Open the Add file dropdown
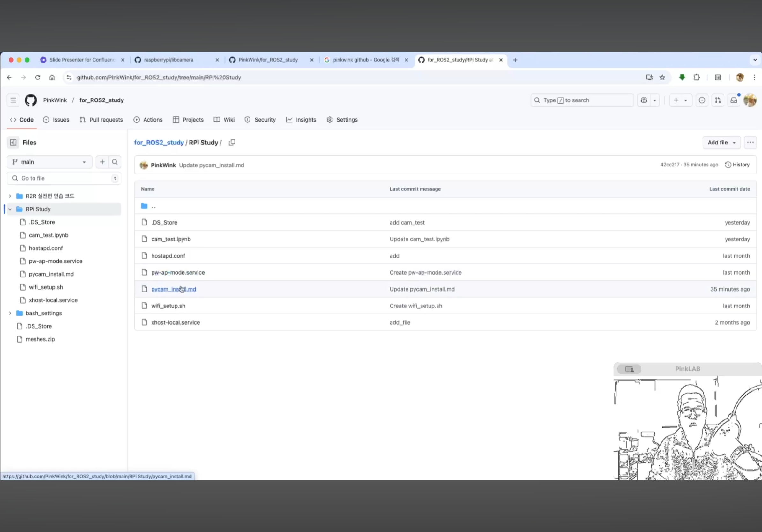This screenshot has width=762, height=532. (x=721, y=142)
